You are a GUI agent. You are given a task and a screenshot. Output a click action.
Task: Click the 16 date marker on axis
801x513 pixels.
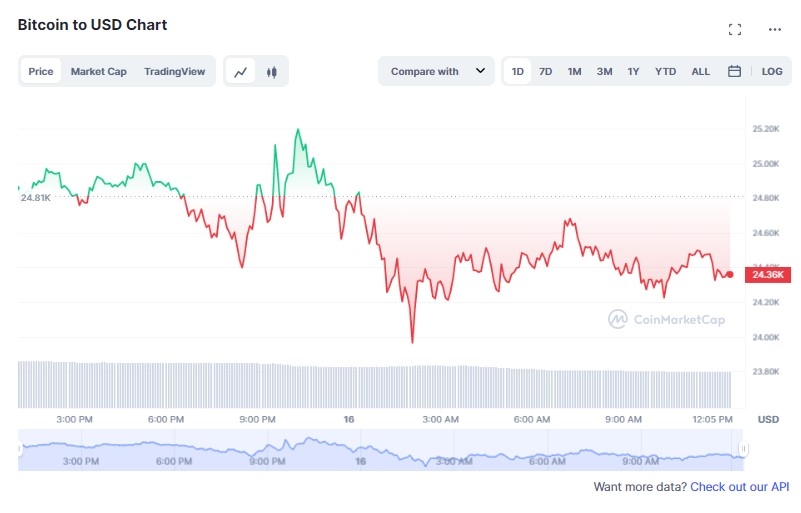tap(348, 419)
